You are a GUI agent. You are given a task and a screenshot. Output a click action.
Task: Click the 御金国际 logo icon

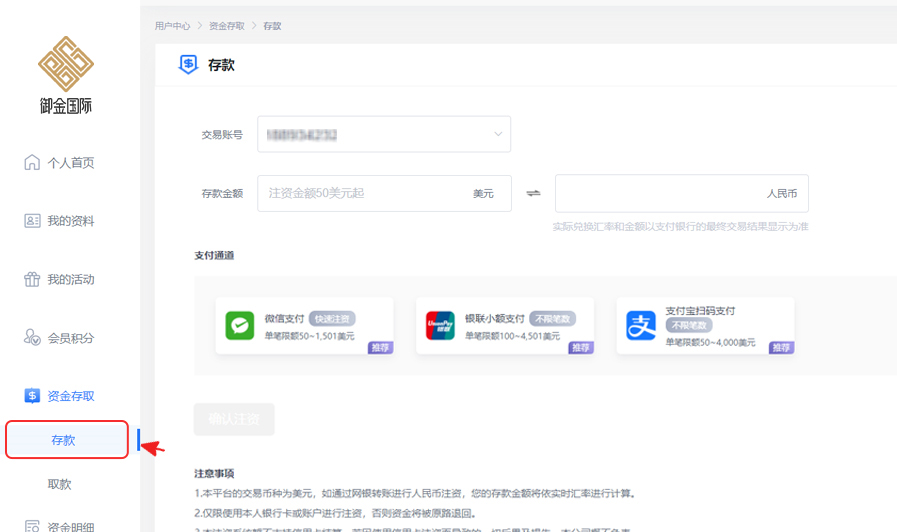pos(66,64)
